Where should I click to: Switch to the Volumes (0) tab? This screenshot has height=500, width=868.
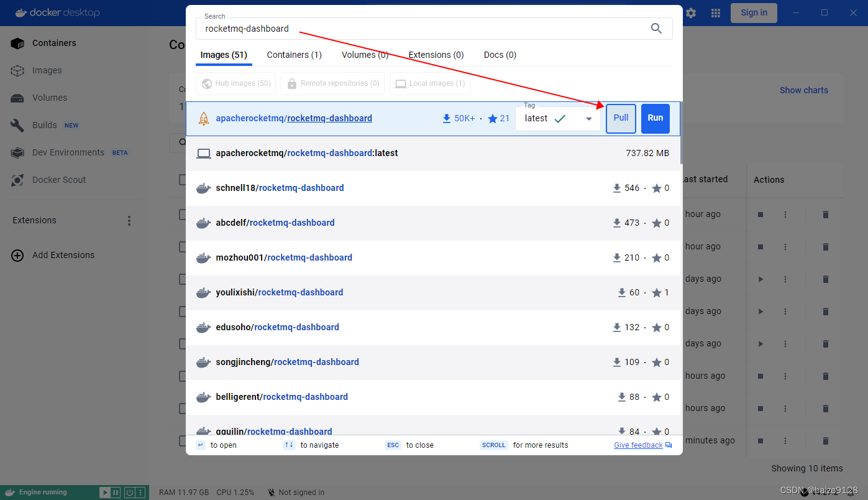pyautogui.click(x=365, y=55)
